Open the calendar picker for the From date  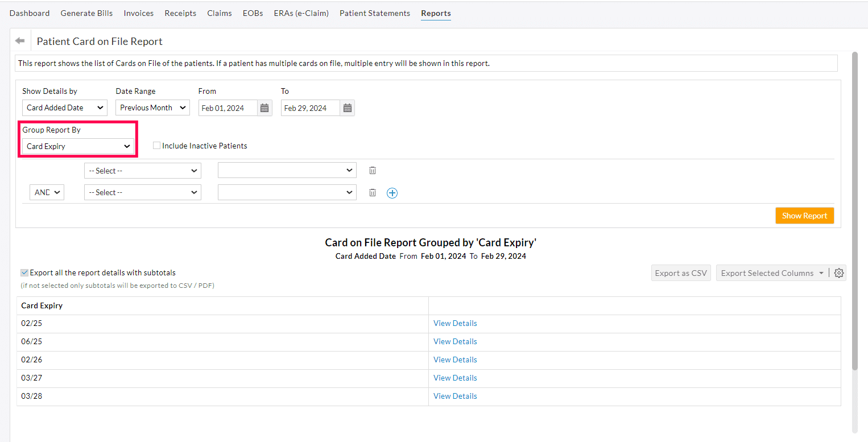[264, 108]
